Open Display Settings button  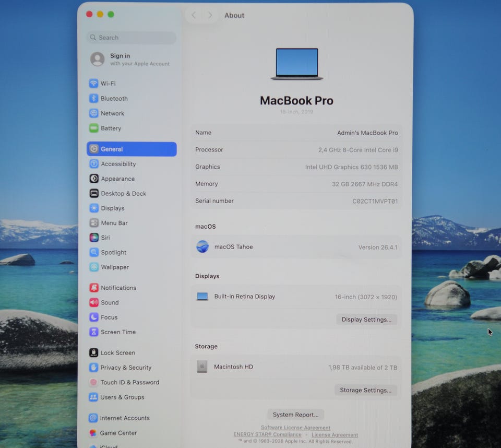tap(366, 320)
